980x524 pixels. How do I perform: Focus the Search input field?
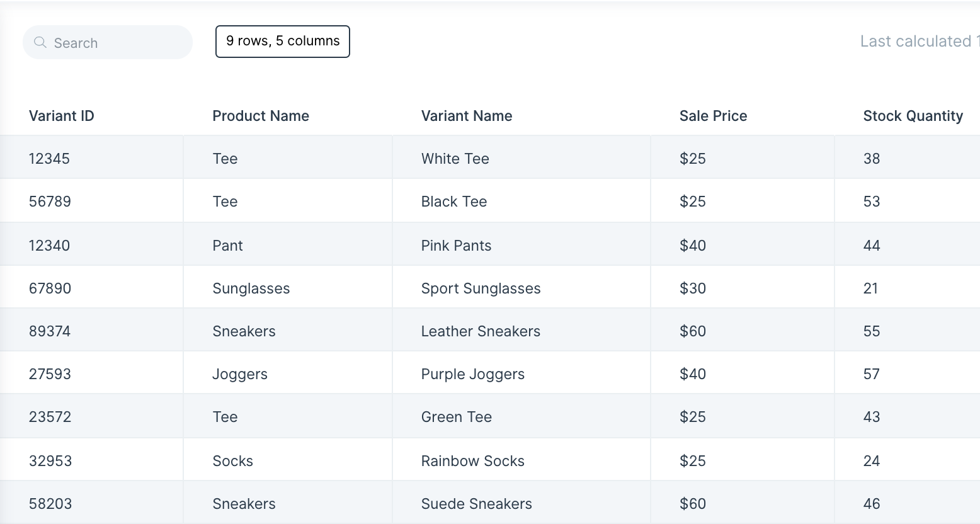point(108,42)
